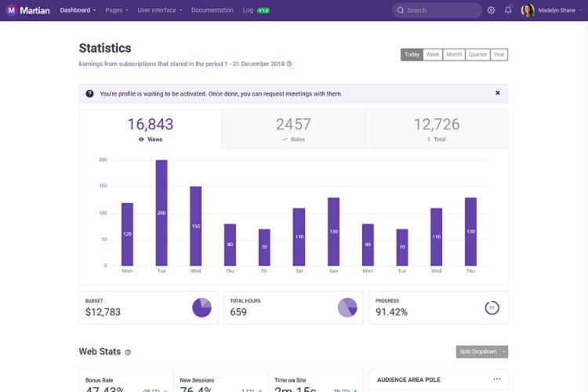Dismiss the profile activation alert
Viewport: 588px width, 392px height.
(x=498, y=93)
